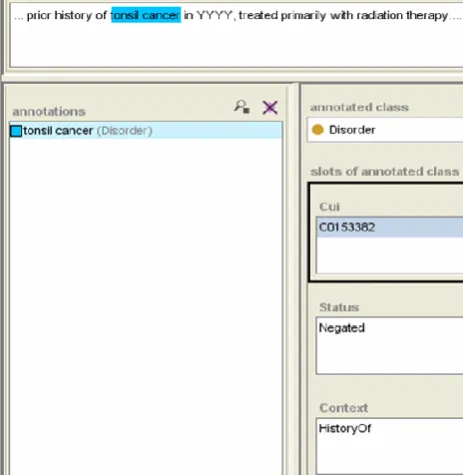Image resolution: width=463 pixels, height=475 pixels.
Task: Click the 'radiation therapy' words in the text pane
Action: pyautogui.click(x=402, y=15)
